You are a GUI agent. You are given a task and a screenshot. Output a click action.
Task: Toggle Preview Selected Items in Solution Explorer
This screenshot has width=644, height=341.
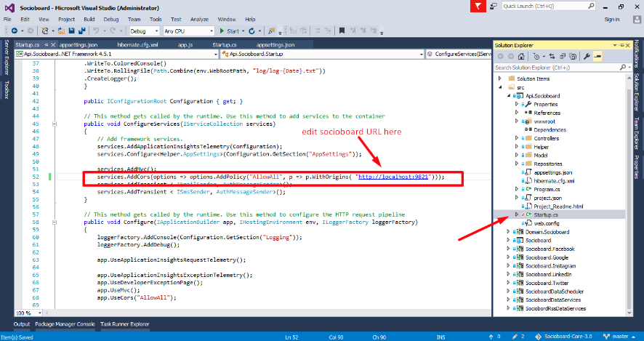click(597, 56)
